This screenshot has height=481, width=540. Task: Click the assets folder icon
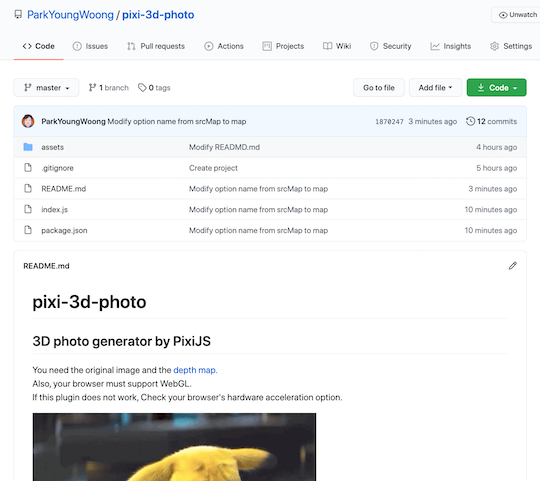(x=28, y=147)
